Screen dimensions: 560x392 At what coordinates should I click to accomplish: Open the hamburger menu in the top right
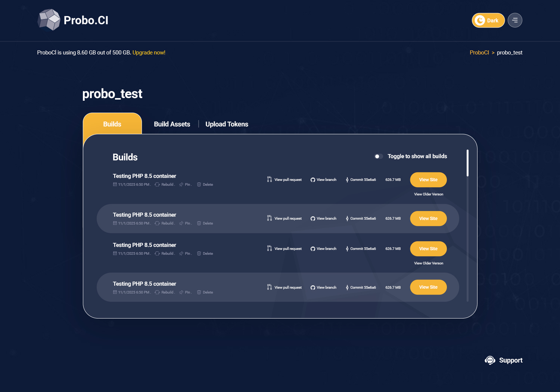pos(515,20)
